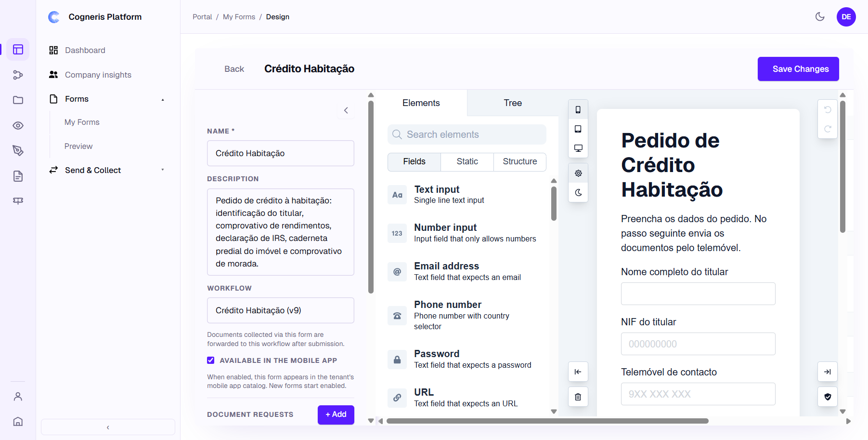Click the elements list vertical scrollbar
The image size is (868, 440).
[554, 203]
